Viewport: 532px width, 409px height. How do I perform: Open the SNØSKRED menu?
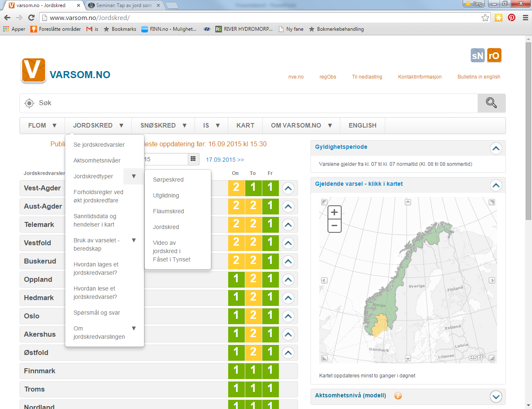[163, 125]
